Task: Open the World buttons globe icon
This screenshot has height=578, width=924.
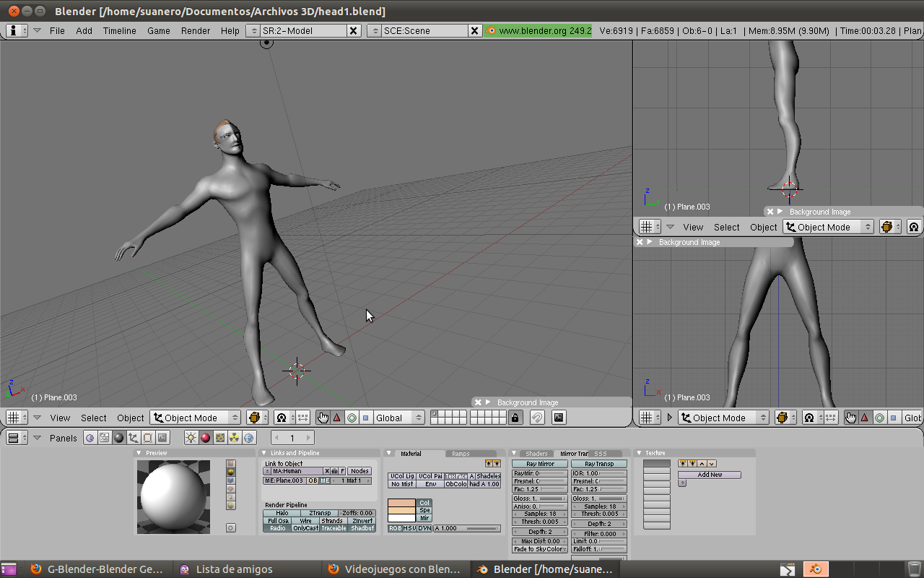Action: point(249,438)
